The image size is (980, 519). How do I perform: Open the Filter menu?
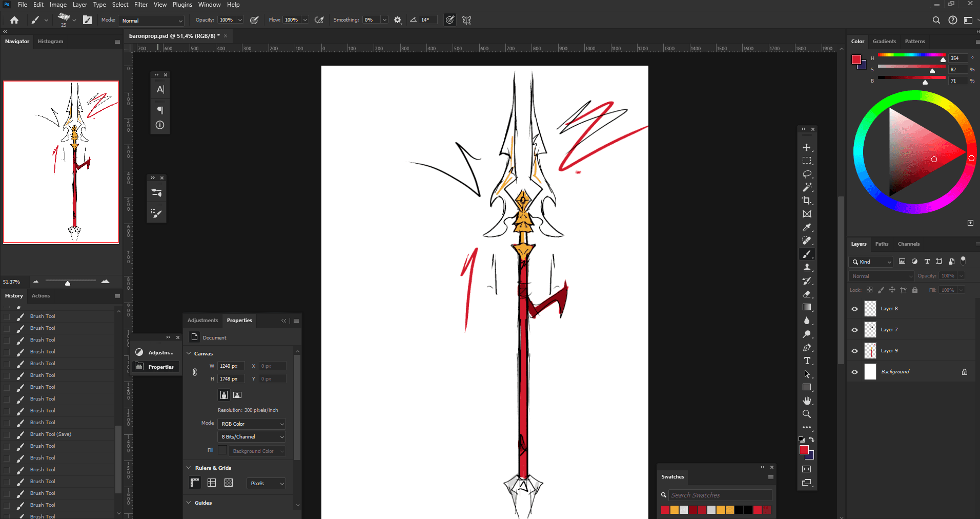[141, 5]
